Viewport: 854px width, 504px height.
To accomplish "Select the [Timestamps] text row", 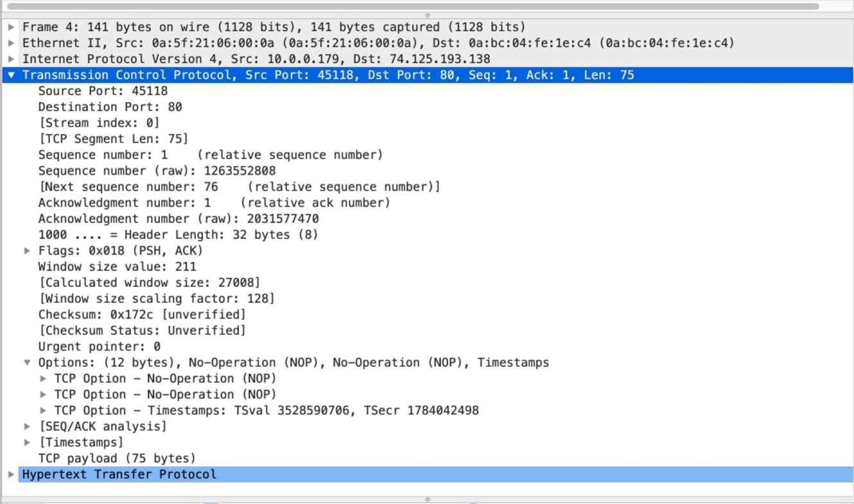I will [81, 442].
